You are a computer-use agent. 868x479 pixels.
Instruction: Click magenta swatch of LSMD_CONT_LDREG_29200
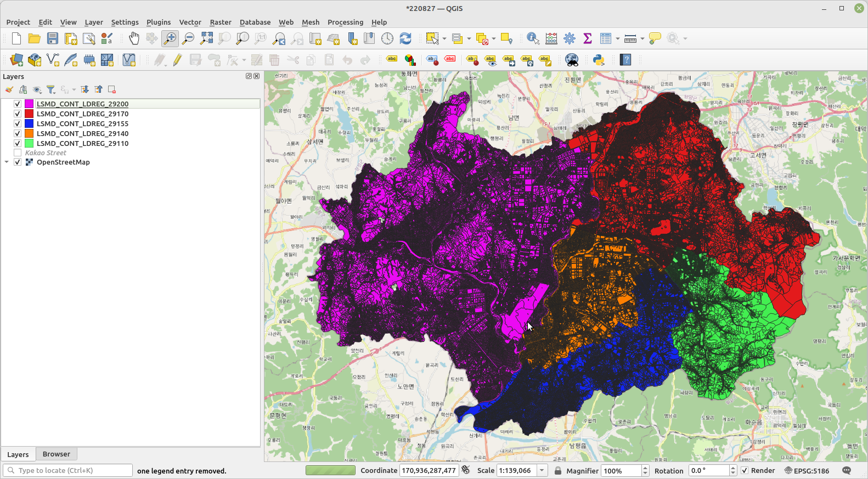pyautogui.click(x=29, y=104)
